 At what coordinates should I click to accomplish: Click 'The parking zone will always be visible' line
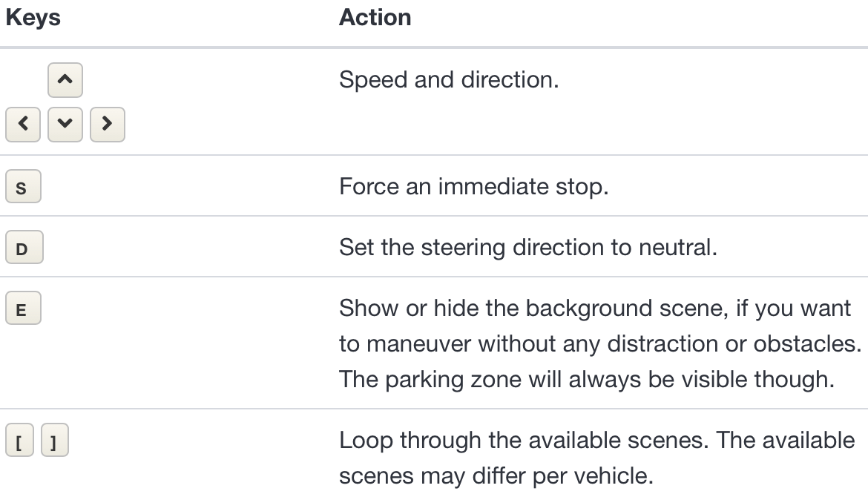pos(587,380)
